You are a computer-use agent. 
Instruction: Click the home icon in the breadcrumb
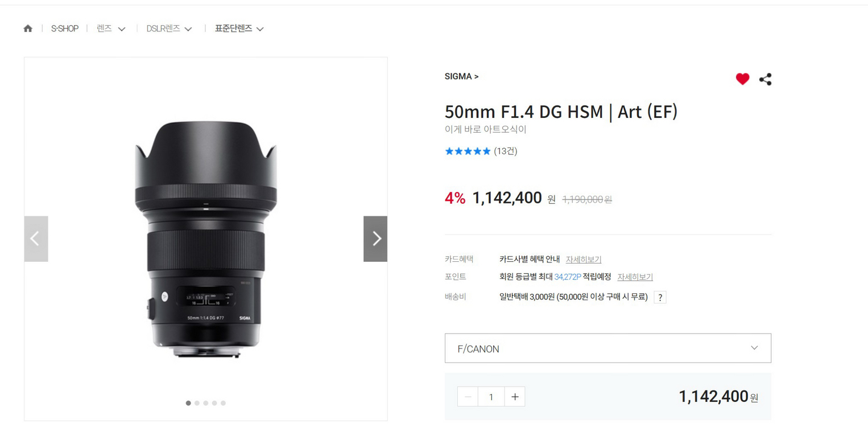pos(28,28)
